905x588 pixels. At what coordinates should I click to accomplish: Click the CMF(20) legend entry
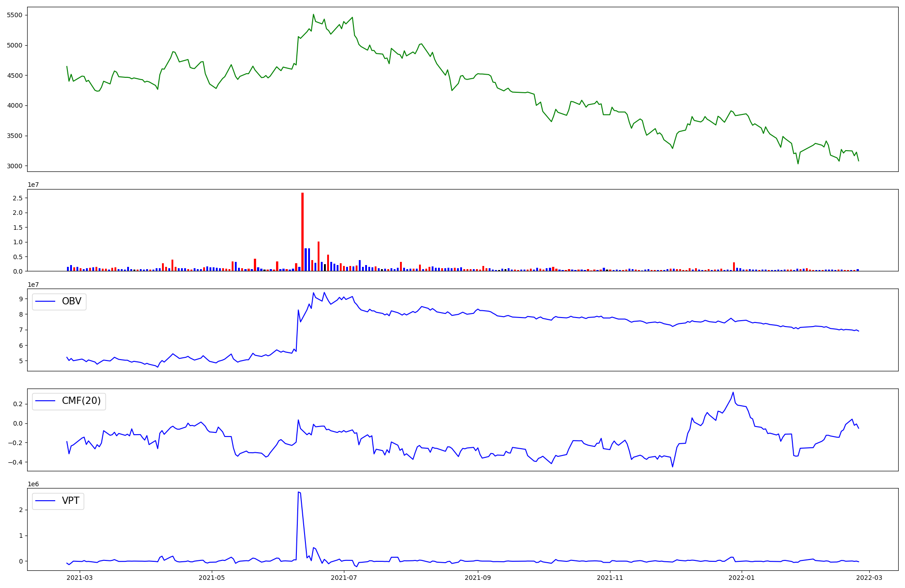pyautogui.click(x=81, y=401)
